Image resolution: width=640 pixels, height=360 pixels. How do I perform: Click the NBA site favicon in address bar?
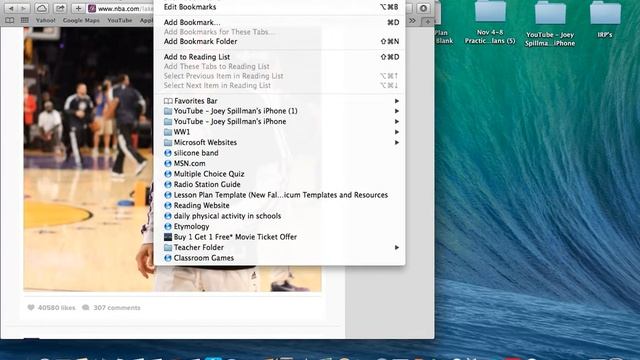(x=92, y=8)
